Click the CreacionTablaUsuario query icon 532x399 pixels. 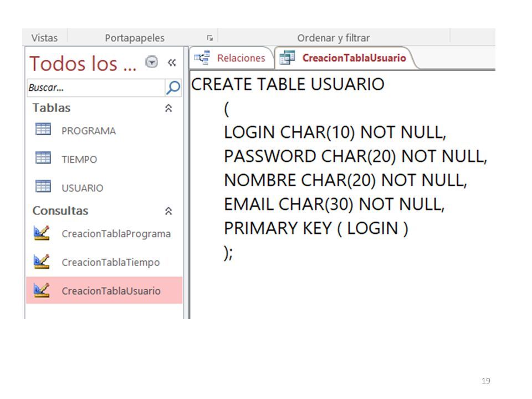(42, 290)
